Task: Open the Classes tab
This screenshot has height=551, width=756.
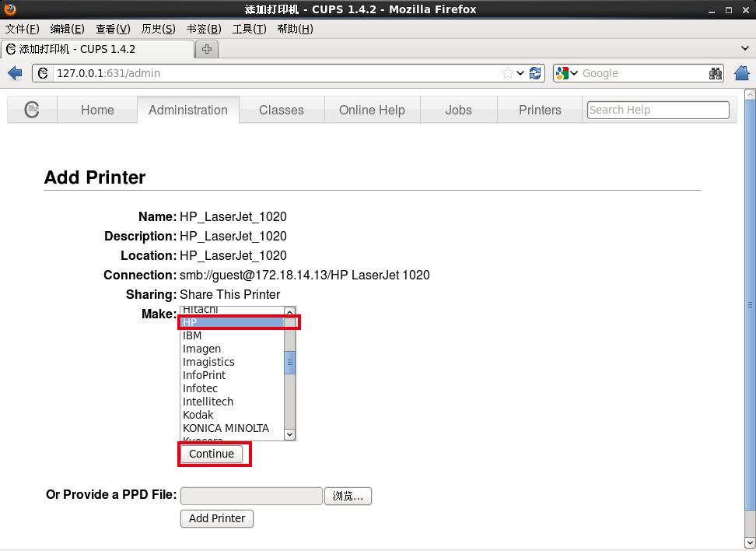Action: click(x=282, y=110)
